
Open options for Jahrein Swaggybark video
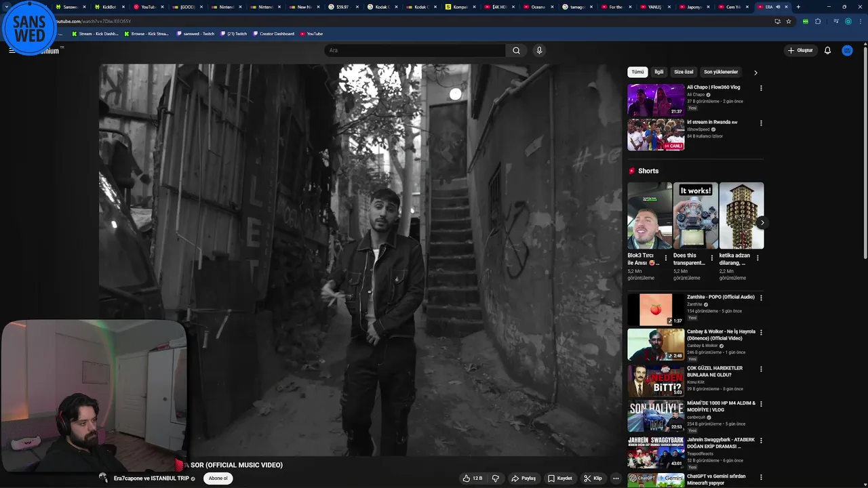tap(761, 441)
